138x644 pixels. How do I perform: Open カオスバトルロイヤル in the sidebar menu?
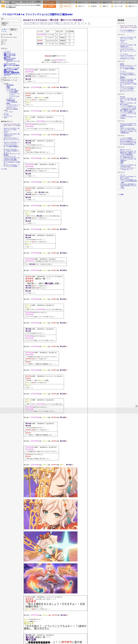10,64
